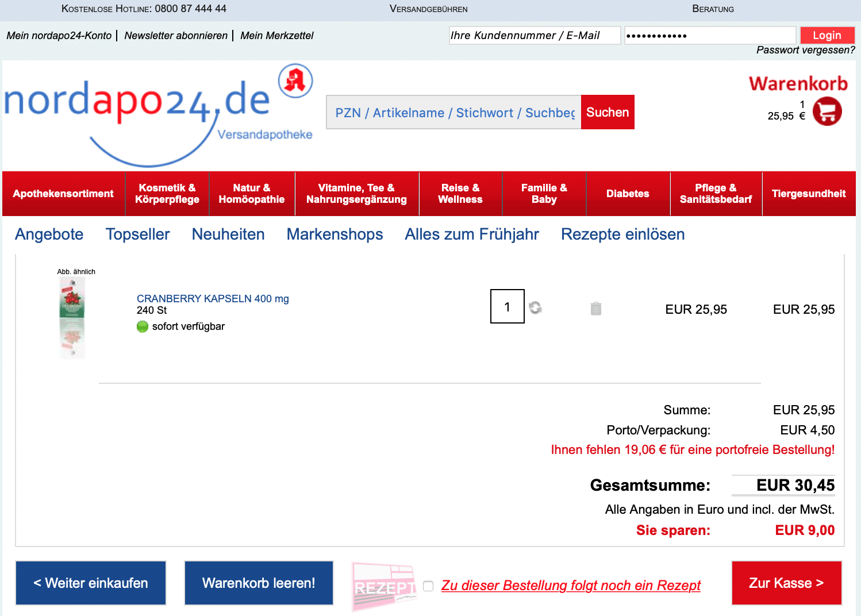Open Kosmetik & Körperpflege menu
The height and width of the screenshot is (616, 861).
pos(167,194)
